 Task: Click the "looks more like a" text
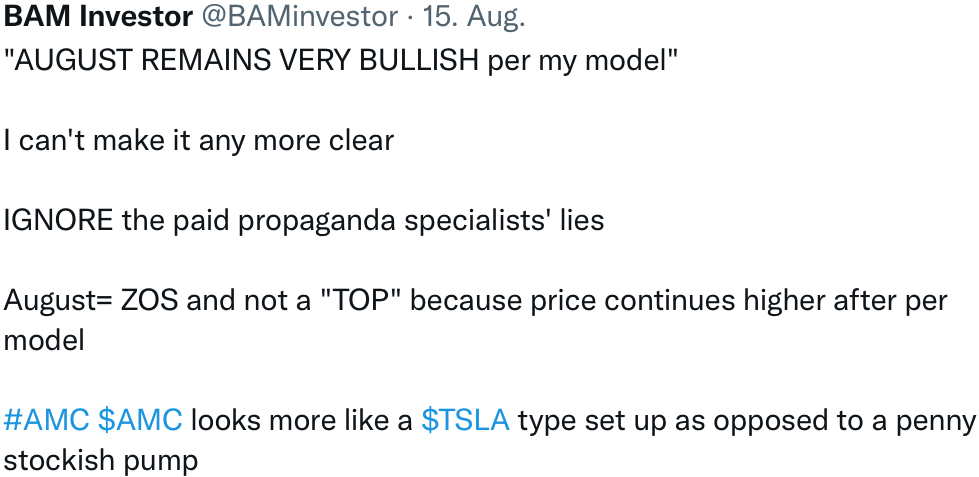pos(302,420)
